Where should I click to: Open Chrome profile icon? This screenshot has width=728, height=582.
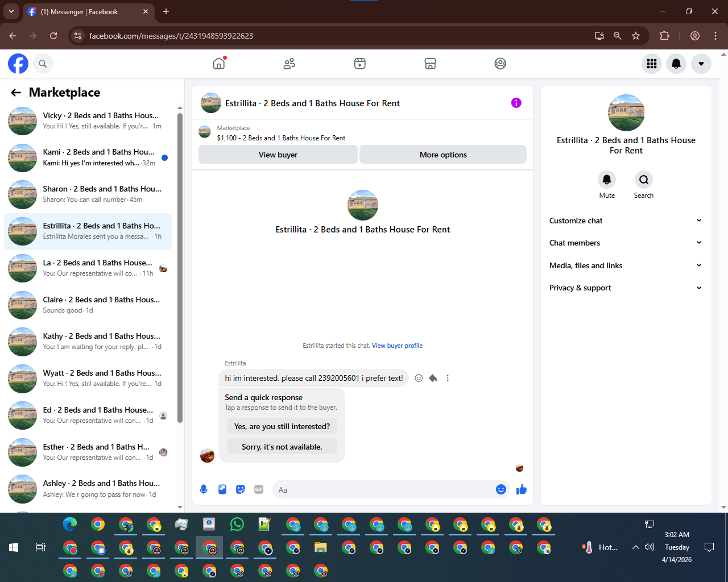point(695,36)
